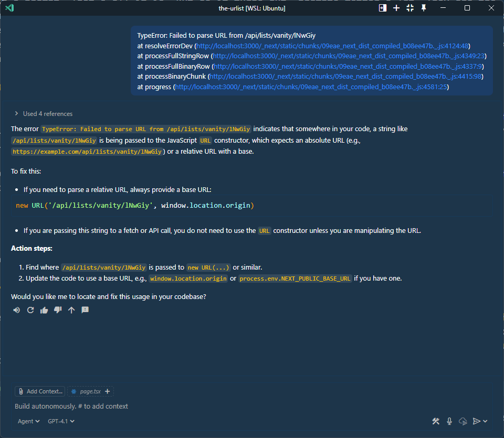This screenshot has width=504, height=438.
Task: Click the up arrow icon under response
Action: [71, 310]
